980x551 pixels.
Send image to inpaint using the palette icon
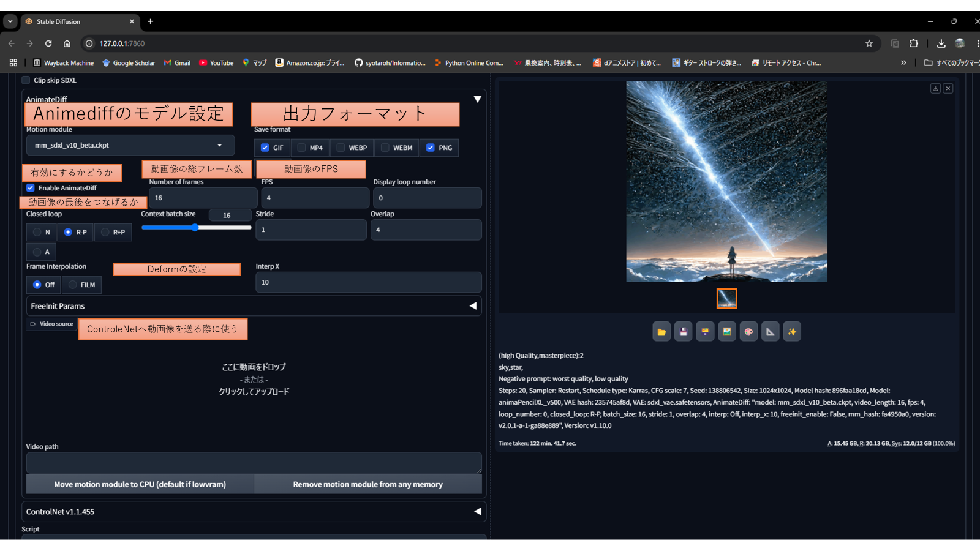click(748, 331)
